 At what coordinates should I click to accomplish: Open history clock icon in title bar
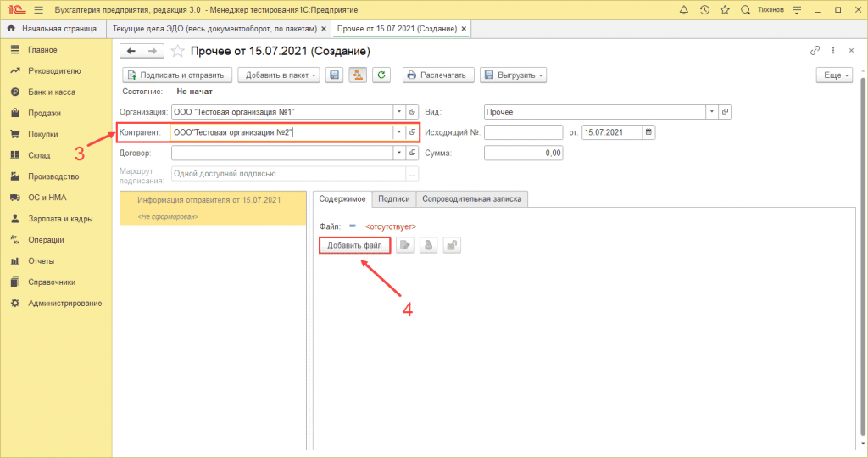coord(705,10)
